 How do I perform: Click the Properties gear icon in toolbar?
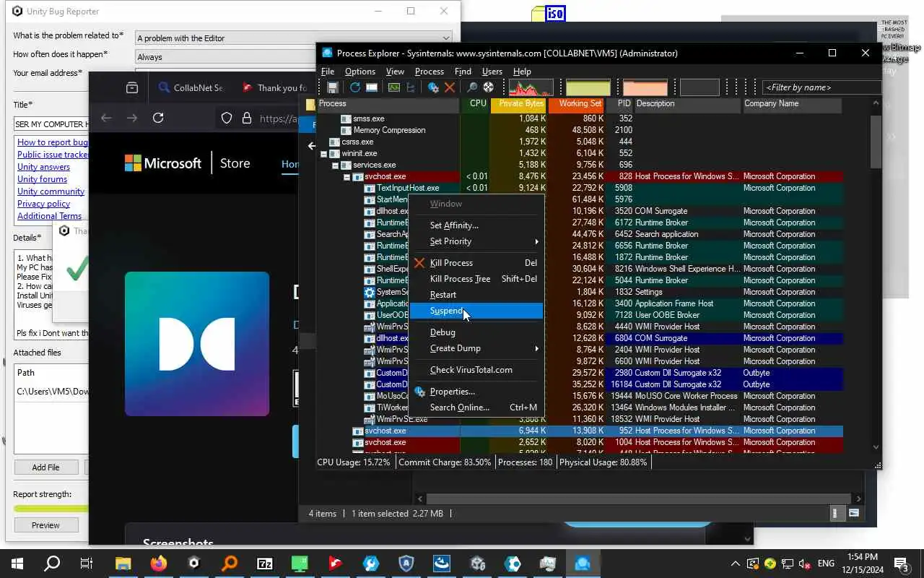(x=433, y=87)
